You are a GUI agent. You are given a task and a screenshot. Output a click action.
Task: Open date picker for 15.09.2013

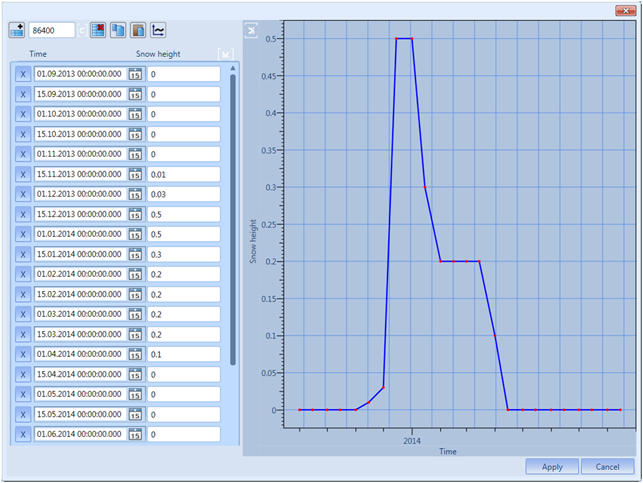(x=135, y=94)
